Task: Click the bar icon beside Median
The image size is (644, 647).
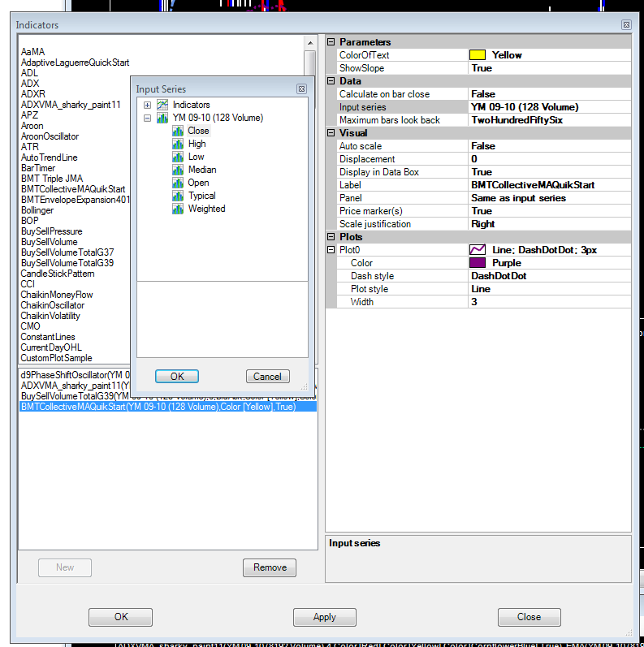Action: pyautogui.click(x=178, y=170)
